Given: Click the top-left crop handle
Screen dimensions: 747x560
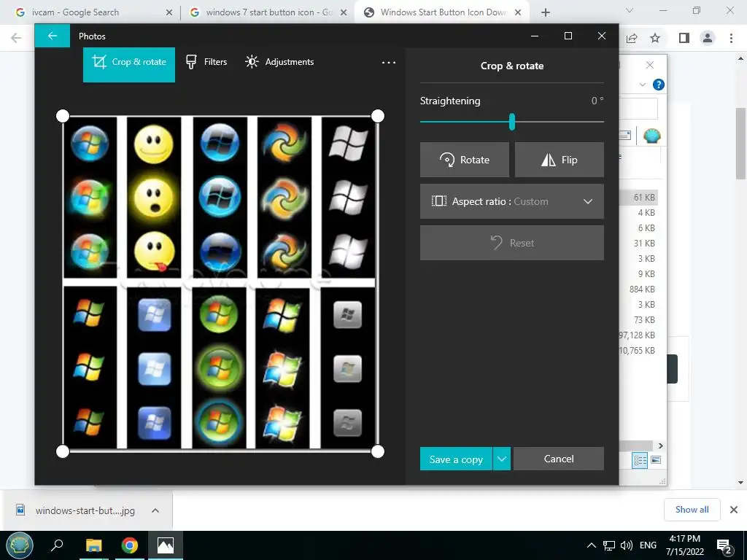Looking at the screenshot, I should (x=63, y=116).
